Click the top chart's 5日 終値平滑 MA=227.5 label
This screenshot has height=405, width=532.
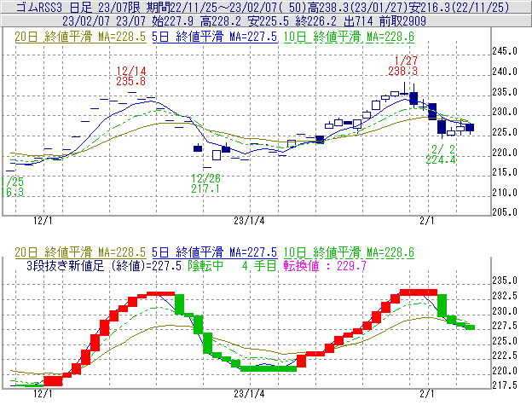(215, 37)
